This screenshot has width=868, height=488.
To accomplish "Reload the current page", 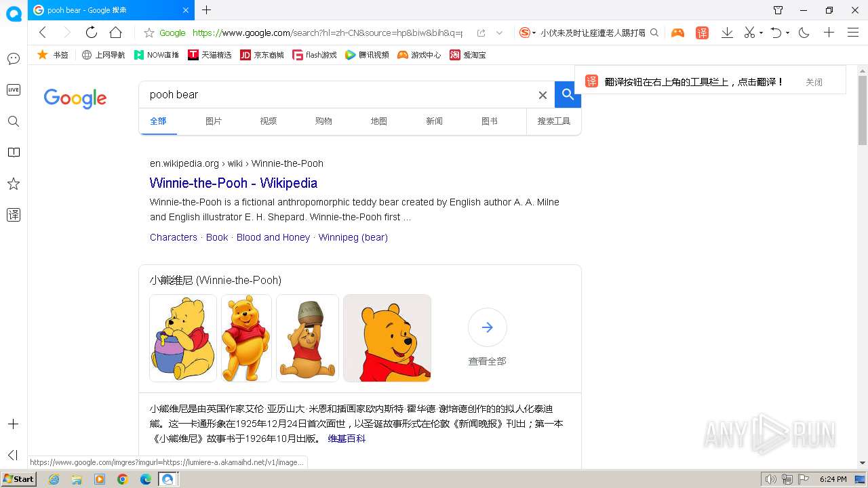I will pos(91,33).
